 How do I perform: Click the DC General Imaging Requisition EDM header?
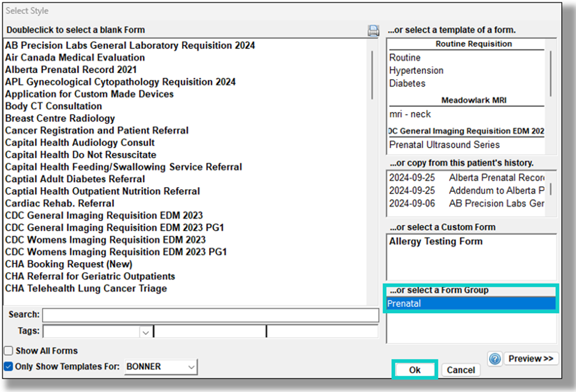pos(467,131)
